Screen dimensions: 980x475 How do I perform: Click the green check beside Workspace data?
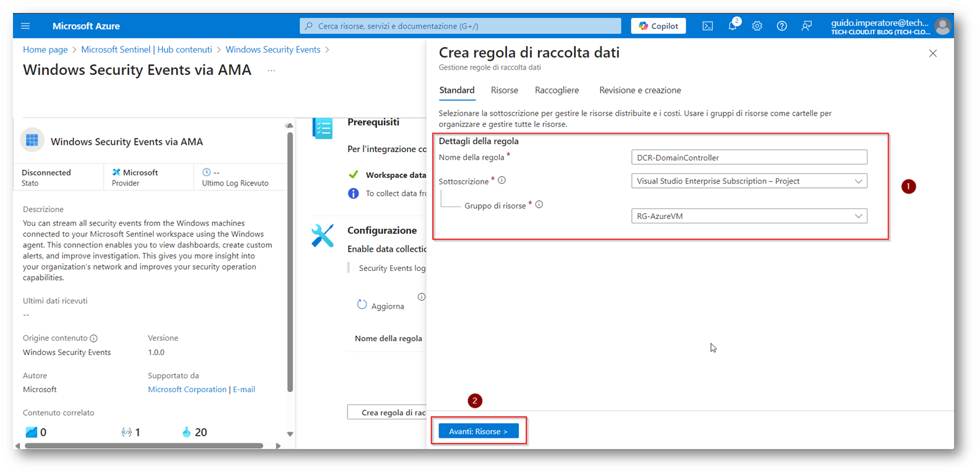coord(353,175)
